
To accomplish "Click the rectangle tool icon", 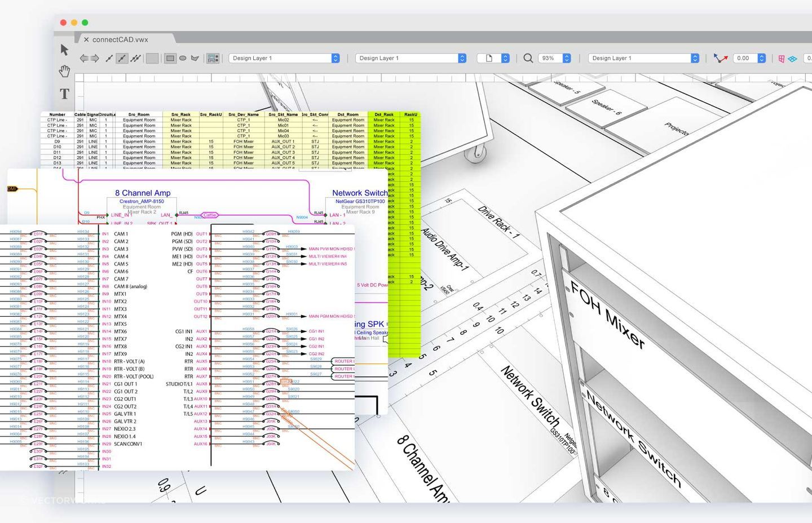I will [170, 58].
